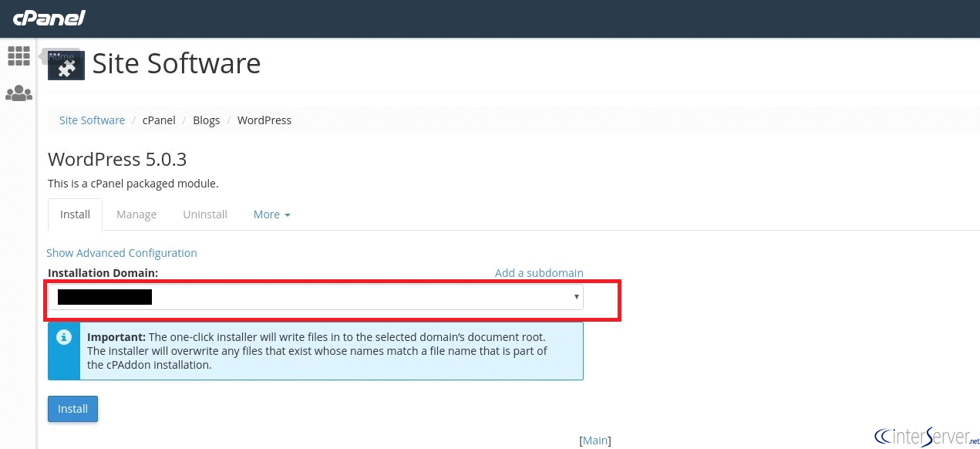
Task: Click the Installation Domain label
Action: pyautogui.click(x=103, y=273)
